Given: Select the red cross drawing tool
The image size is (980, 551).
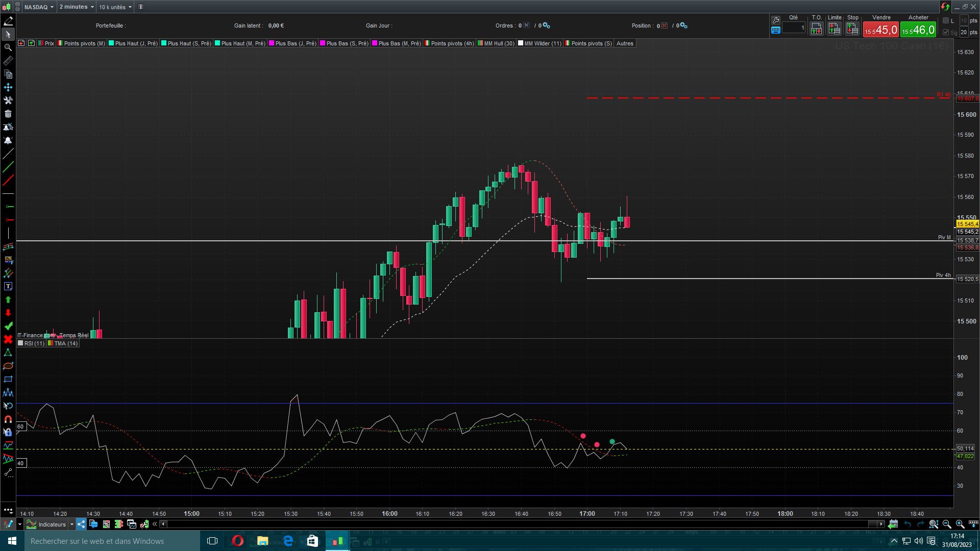Looking at the screenshot, I should coord(8,339).
